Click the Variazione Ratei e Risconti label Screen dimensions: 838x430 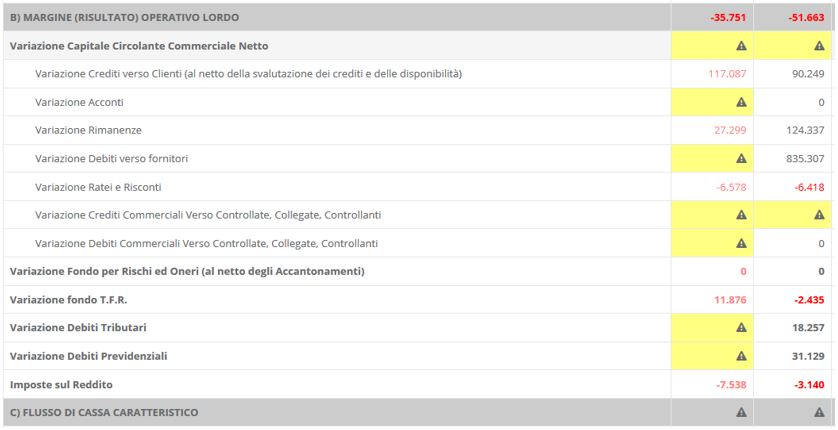[x=98, y=187]
